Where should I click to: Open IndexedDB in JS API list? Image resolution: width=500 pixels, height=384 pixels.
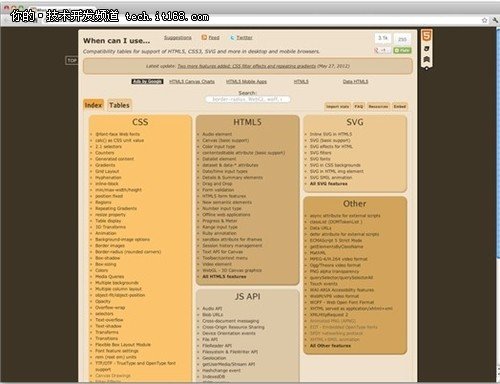click(213, 377)
